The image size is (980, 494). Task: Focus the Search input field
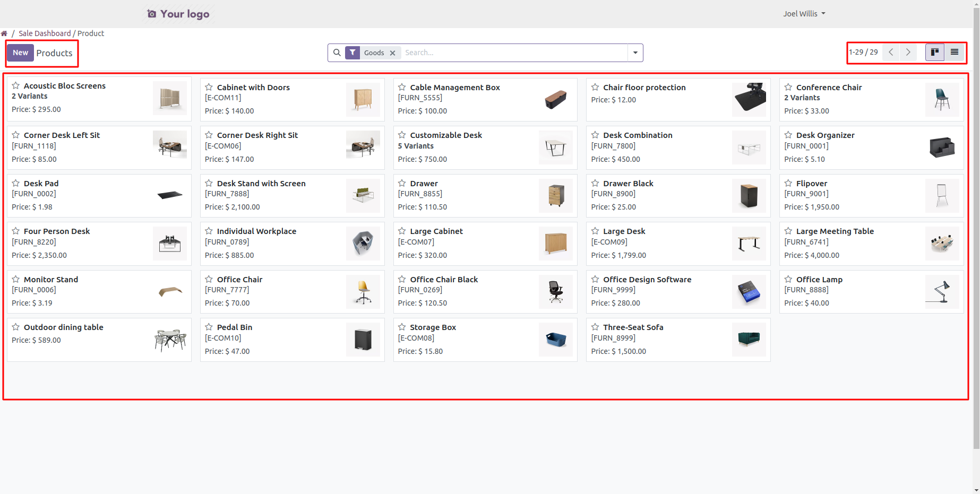515,53
